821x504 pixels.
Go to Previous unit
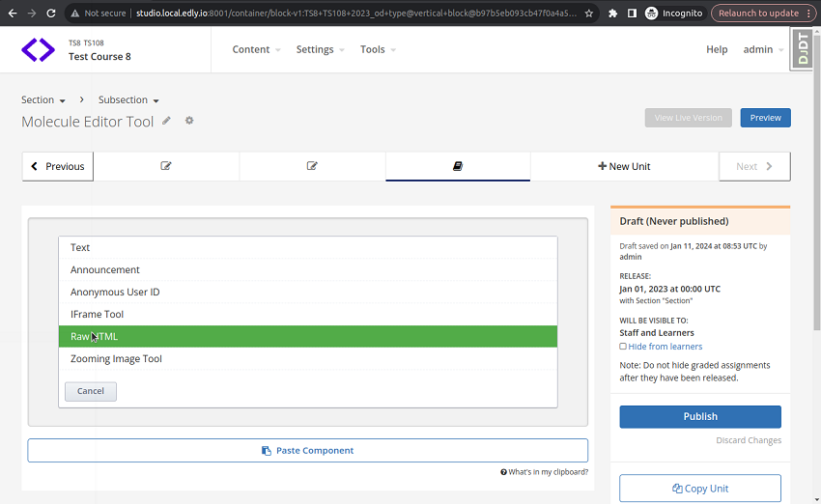pyautogui.click(x=58, y=166)
